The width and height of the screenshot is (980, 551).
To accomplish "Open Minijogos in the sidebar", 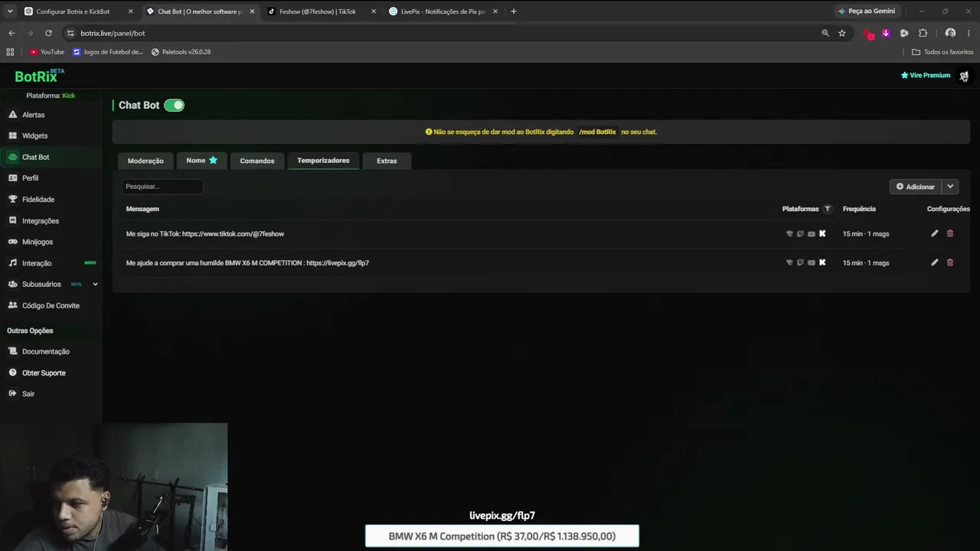I will click(37, 242).
